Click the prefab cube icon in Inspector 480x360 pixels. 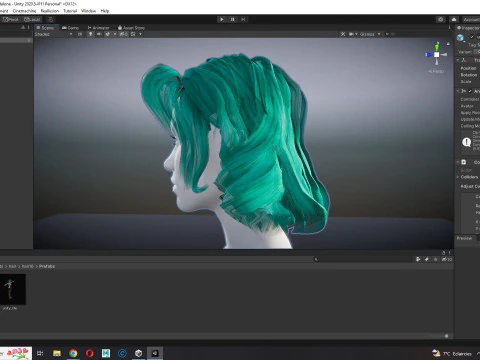460,37
